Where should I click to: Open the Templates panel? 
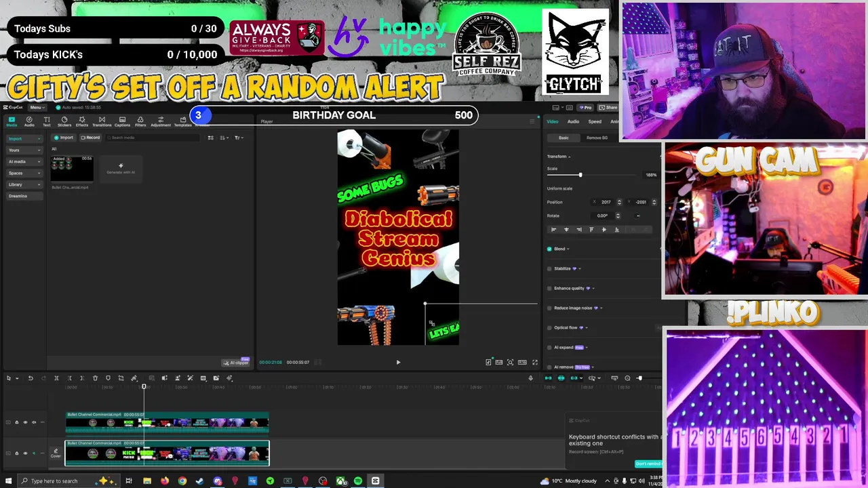point(182,121)
